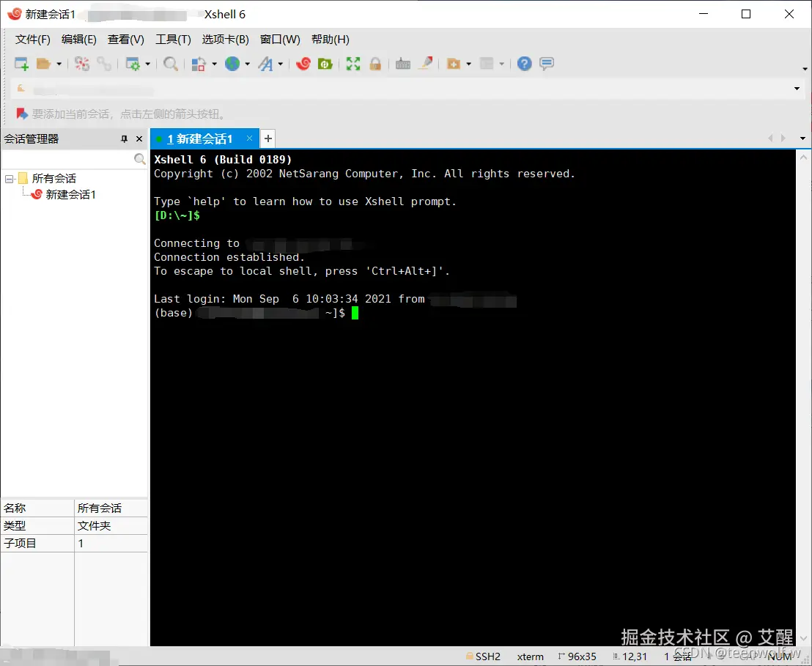Click 96x35 terminal size in status bar
This screenshot has height=666, width=812.
pyautogui.click(x=577, y=656)
